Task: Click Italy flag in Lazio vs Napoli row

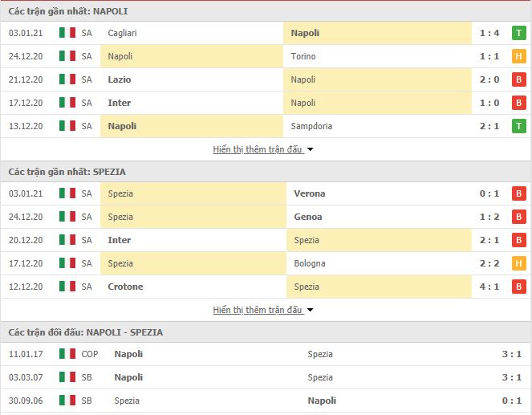Action: pos(67,79)
